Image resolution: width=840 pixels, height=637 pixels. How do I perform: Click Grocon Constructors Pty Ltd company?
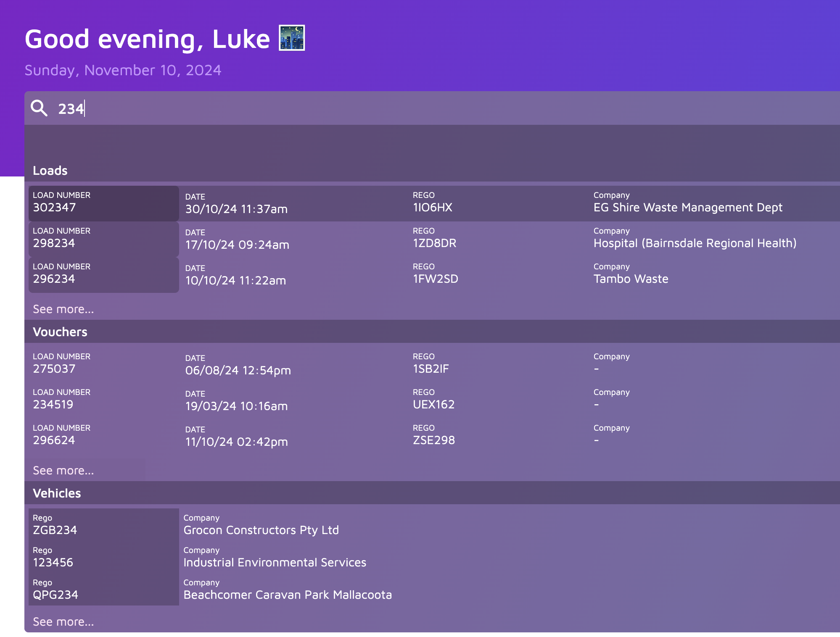(261, 530)
